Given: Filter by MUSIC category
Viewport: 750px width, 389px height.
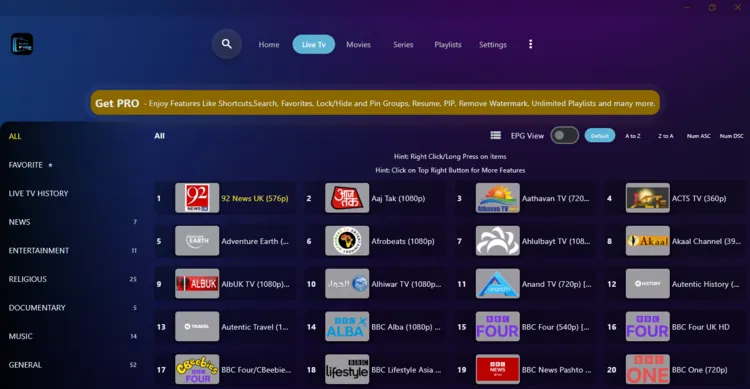Looking at the screenshot, I should [72, 336].
